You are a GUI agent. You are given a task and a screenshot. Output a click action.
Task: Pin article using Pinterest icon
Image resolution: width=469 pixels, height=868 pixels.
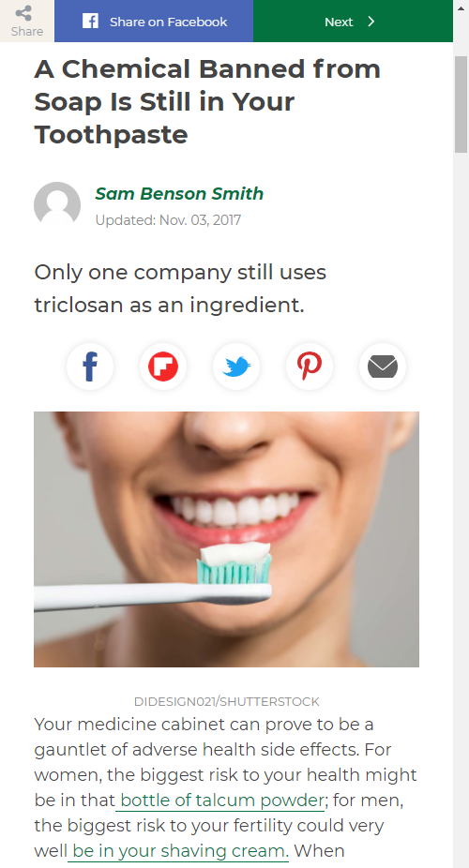(x=309, y=366)
